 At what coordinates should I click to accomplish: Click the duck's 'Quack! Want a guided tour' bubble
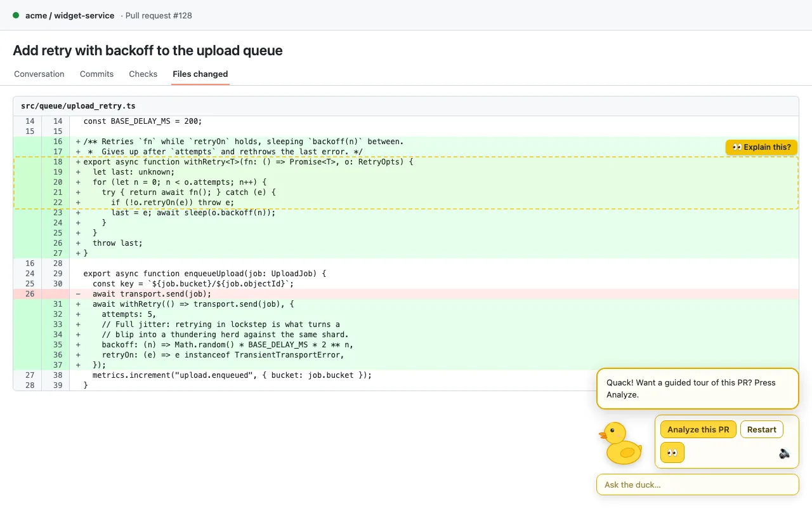tap(697, 389)
